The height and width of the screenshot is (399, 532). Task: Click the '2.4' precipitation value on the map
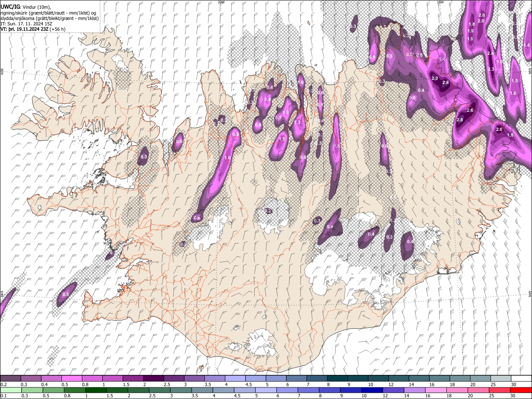pos(490,54)
